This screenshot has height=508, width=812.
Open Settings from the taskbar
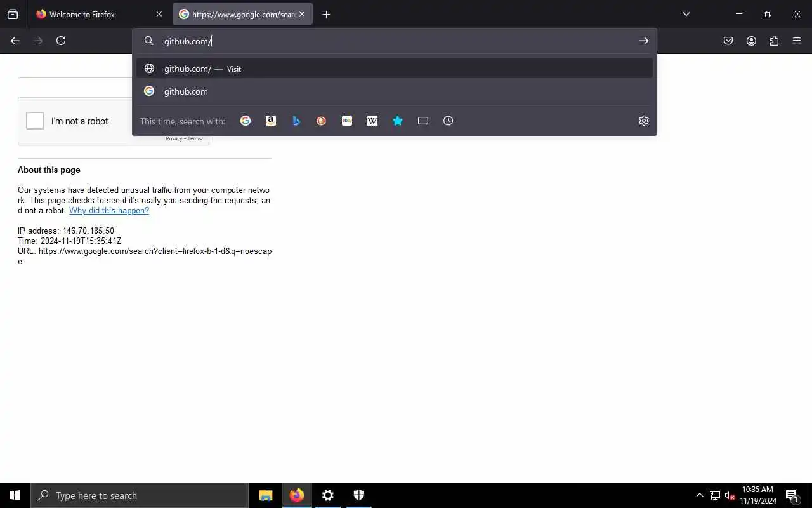(328, 495)
